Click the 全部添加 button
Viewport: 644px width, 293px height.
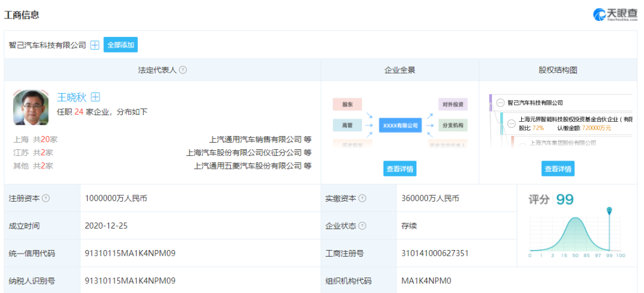point(120,45)
